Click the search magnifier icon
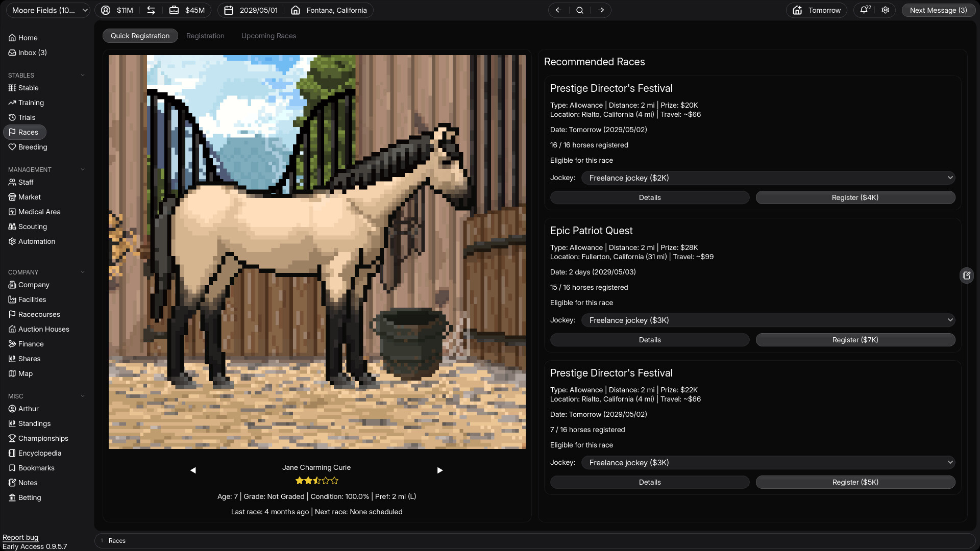 [x=580, y=10]
